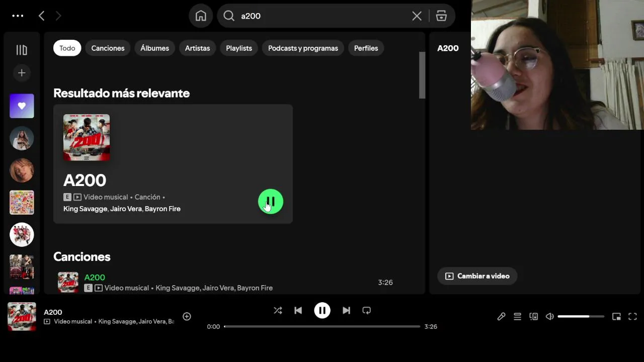The width and height of the screenshot is (644, 362).
Task: Switch to Perfiles filter
Action: (366, 48)
